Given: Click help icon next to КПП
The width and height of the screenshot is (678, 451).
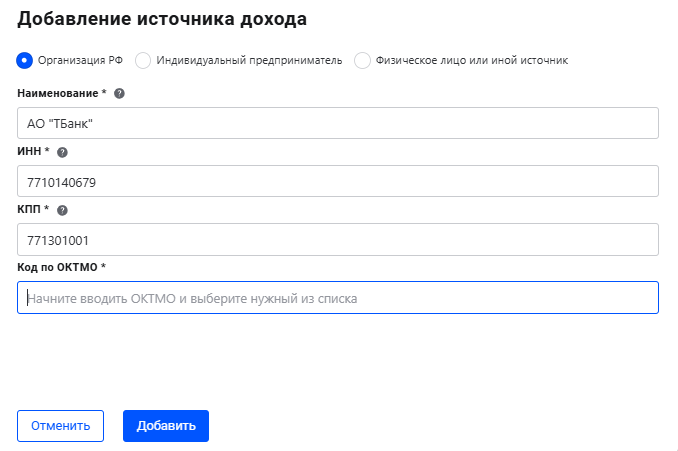Looking at the screenshot, I should tap(62, 210).
